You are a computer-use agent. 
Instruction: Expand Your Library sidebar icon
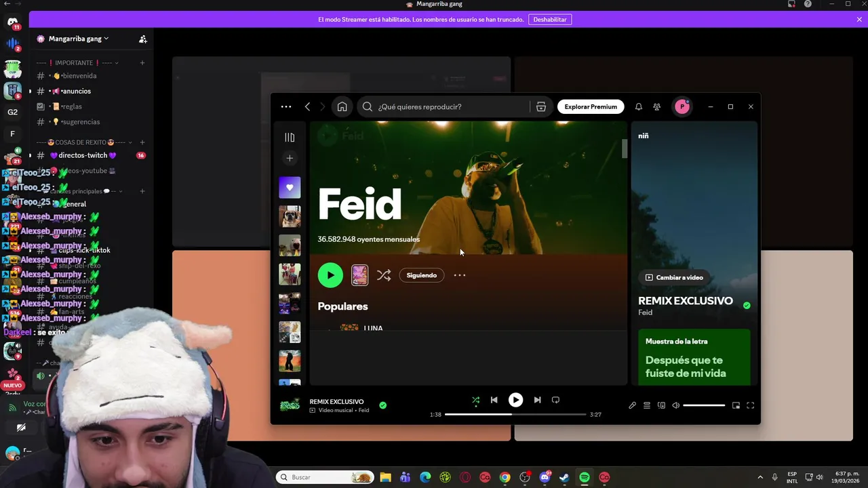tap(290, 138)
